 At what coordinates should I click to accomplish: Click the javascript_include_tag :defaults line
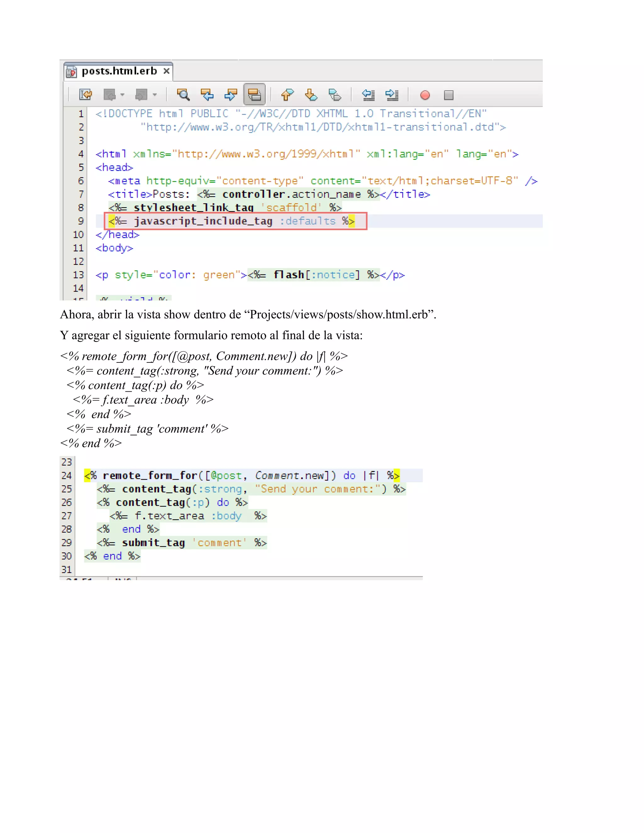tap(231, 221)
